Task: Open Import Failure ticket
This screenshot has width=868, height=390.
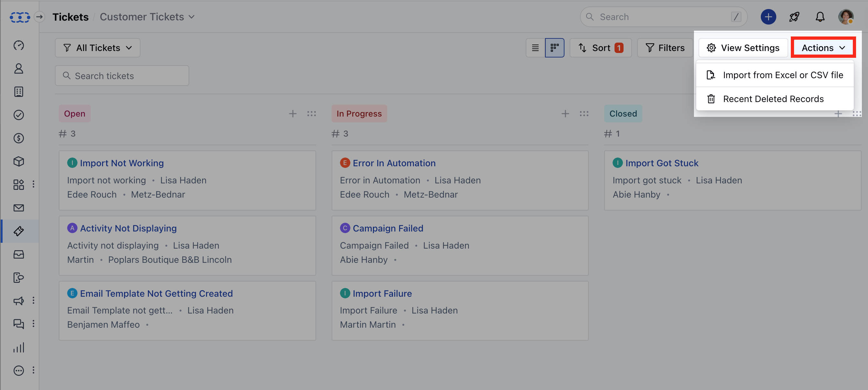Action: [382, 293]
